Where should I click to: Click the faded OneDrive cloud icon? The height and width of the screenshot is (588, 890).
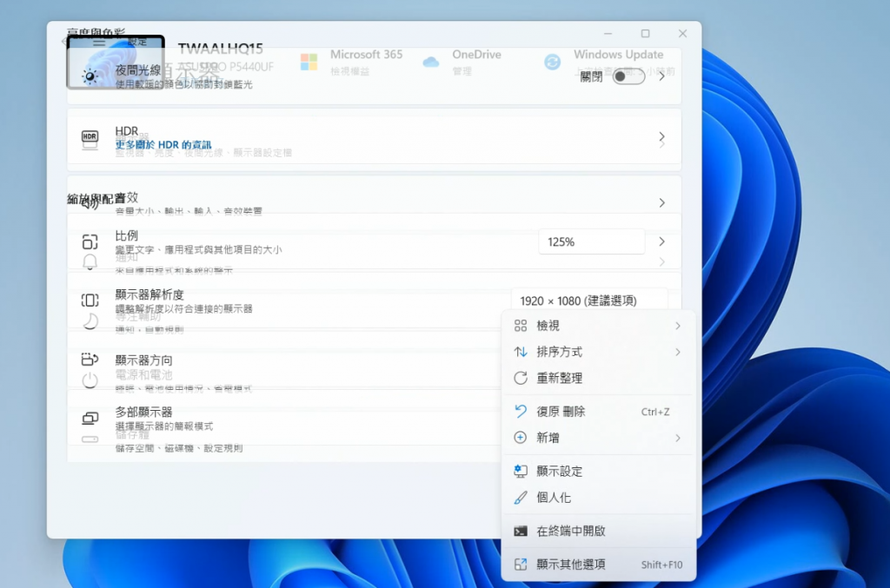(431, 62)
